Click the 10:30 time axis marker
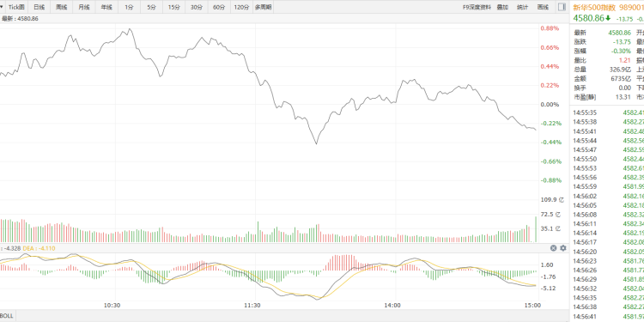Viewport: 644px width, 322px height. coord(112,305)
